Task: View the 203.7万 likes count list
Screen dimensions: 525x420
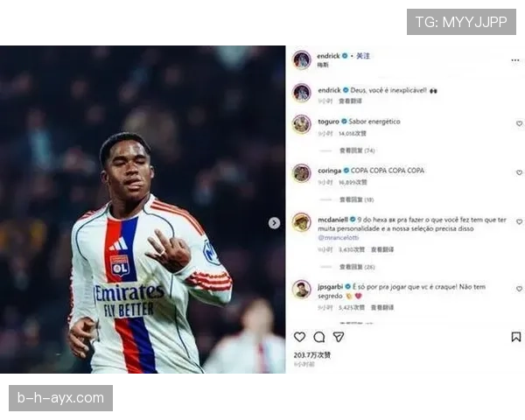Action: (312, 355)
